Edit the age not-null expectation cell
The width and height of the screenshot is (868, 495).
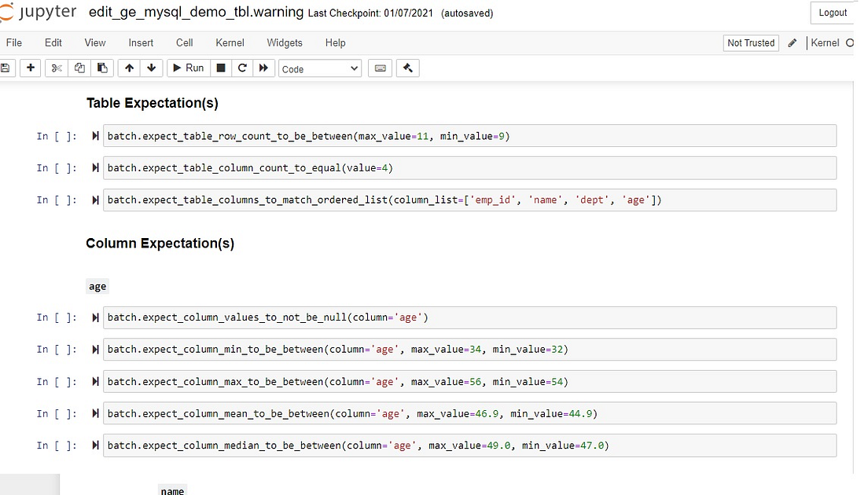(469, 317)
